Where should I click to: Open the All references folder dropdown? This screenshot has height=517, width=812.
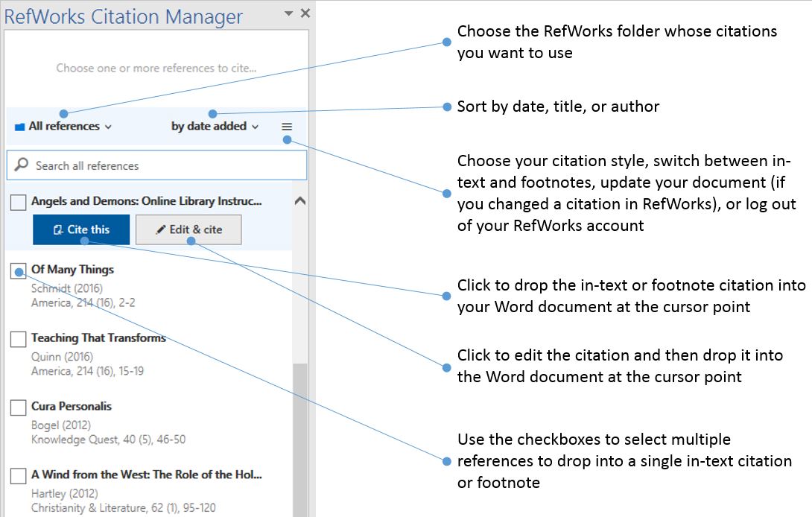coord(63,126)
